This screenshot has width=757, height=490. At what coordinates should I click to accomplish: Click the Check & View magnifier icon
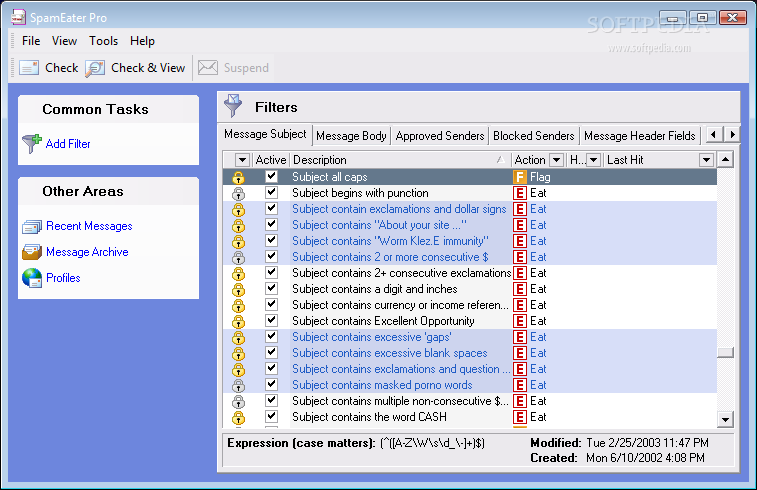pyautogui.click(x=95, y=68)
